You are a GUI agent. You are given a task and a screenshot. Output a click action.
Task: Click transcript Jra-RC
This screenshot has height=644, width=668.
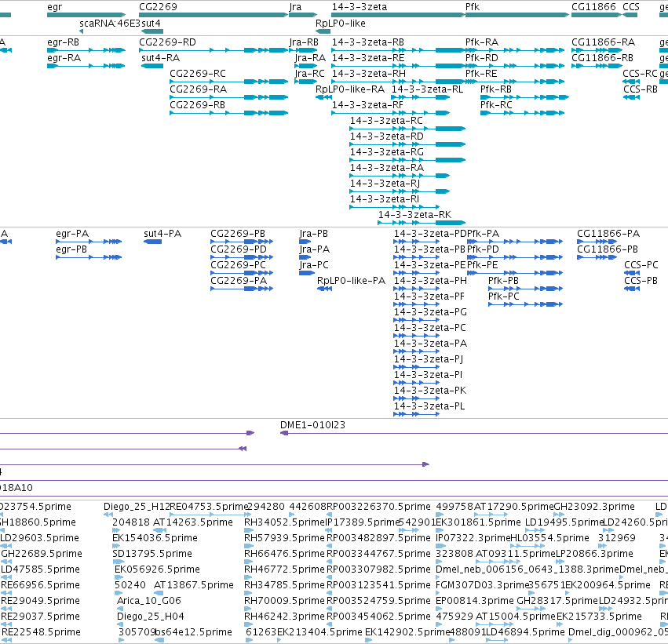pos(306,82)
